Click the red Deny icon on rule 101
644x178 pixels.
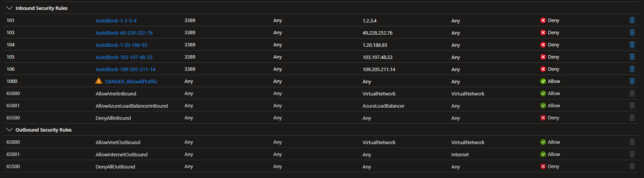click(x=543, y=21)
